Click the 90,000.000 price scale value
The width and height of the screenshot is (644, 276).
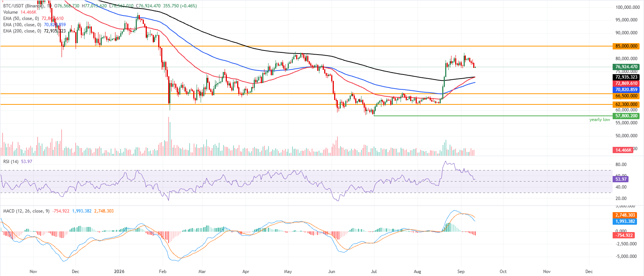626,33
